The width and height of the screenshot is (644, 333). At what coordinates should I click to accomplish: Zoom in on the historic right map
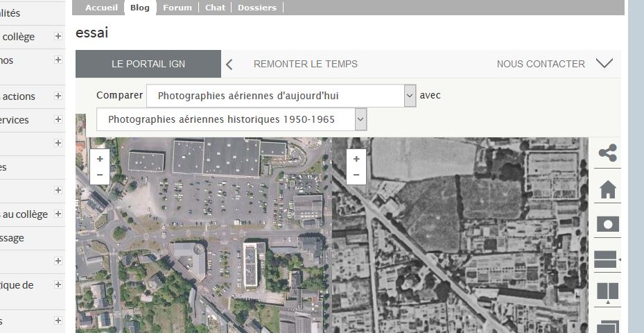pyautogui.click(x=356, y=159)
